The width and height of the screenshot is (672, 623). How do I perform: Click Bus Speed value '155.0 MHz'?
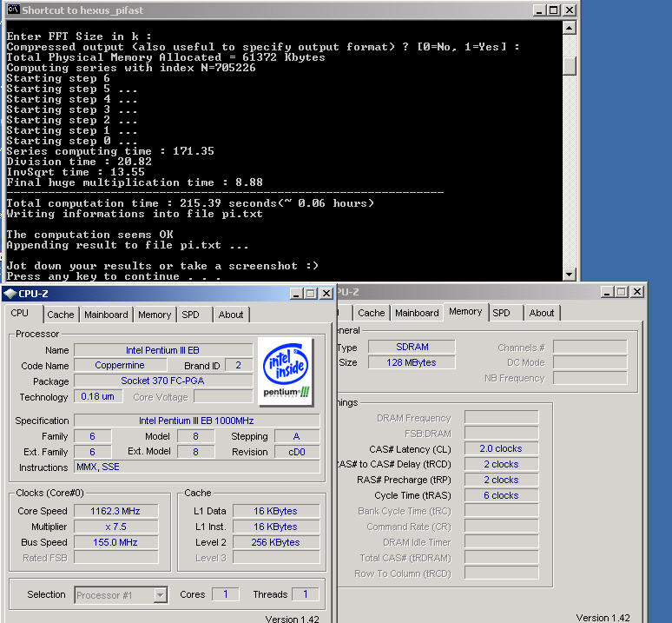point(115,542)
